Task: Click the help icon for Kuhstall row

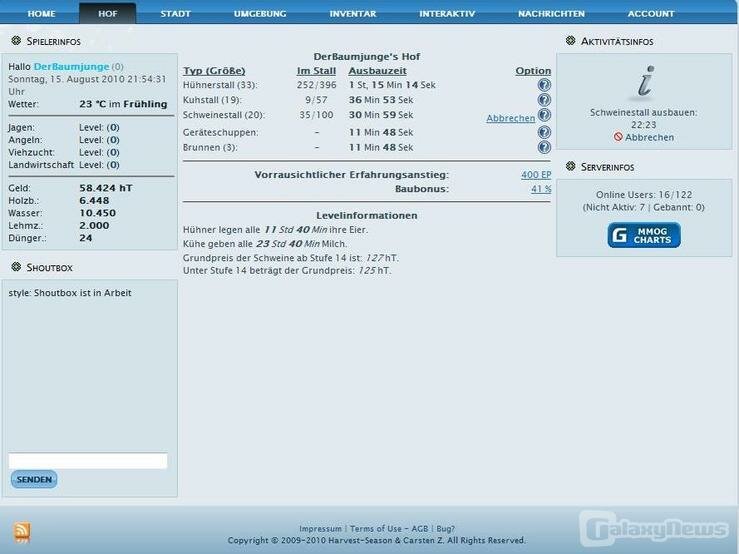Action: tap(544, 100)
